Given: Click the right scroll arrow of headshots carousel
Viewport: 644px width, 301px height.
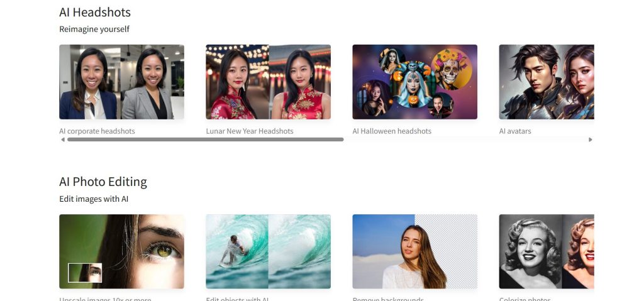Looking at the screenshot, I should coord(590,140).
